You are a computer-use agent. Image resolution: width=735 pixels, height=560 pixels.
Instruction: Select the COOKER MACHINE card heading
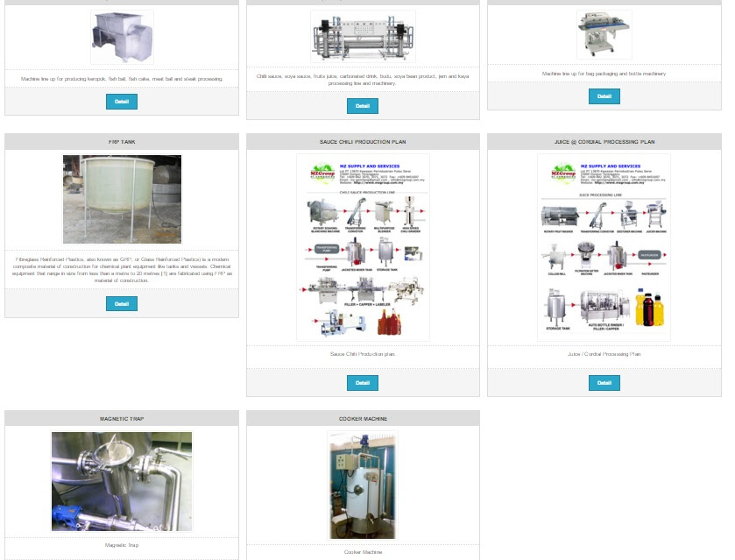point(363,418)
